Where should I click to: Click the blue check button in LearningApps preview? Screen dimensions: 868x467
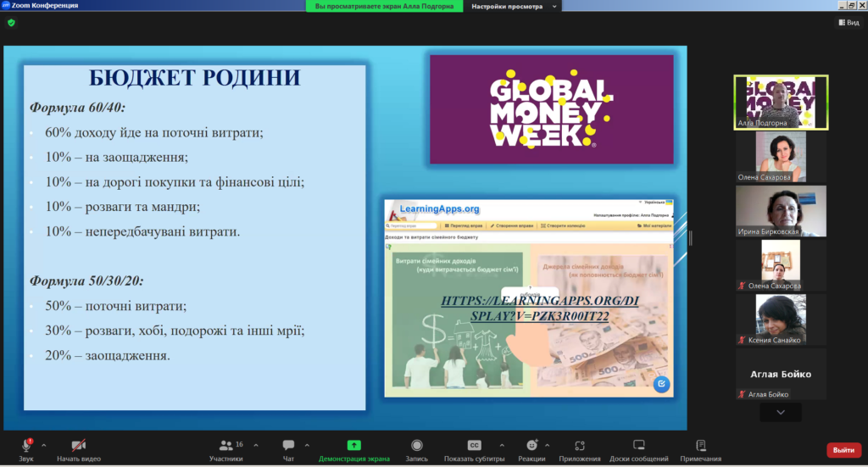[x=661, y=384]
